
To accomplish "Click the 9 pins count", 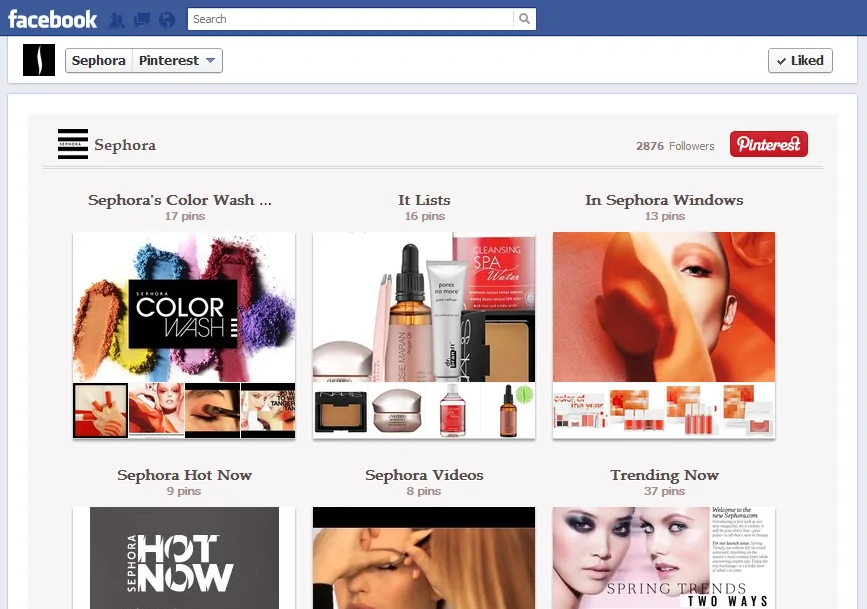I will [x=184, y=491].
